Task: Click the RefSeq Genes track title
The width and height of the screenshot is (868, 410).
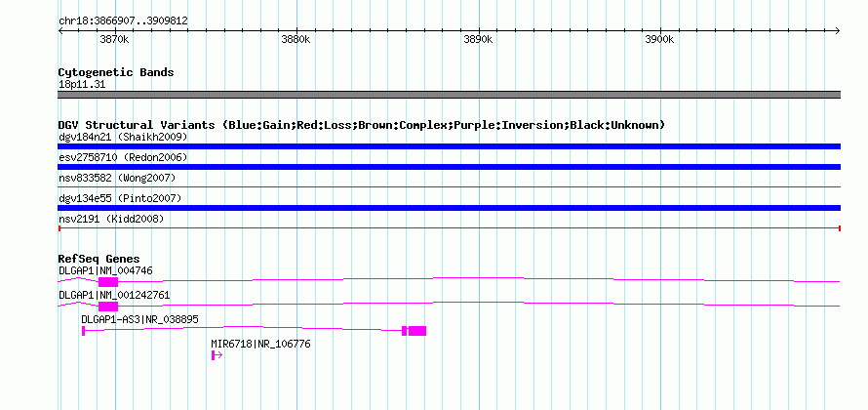Action: [99, 259]
